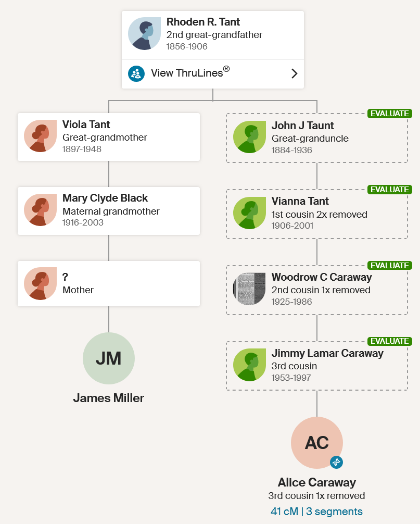Open the Rhoden R. Tant name
Screen dimensions: 420x524
(x=203, y=22)
